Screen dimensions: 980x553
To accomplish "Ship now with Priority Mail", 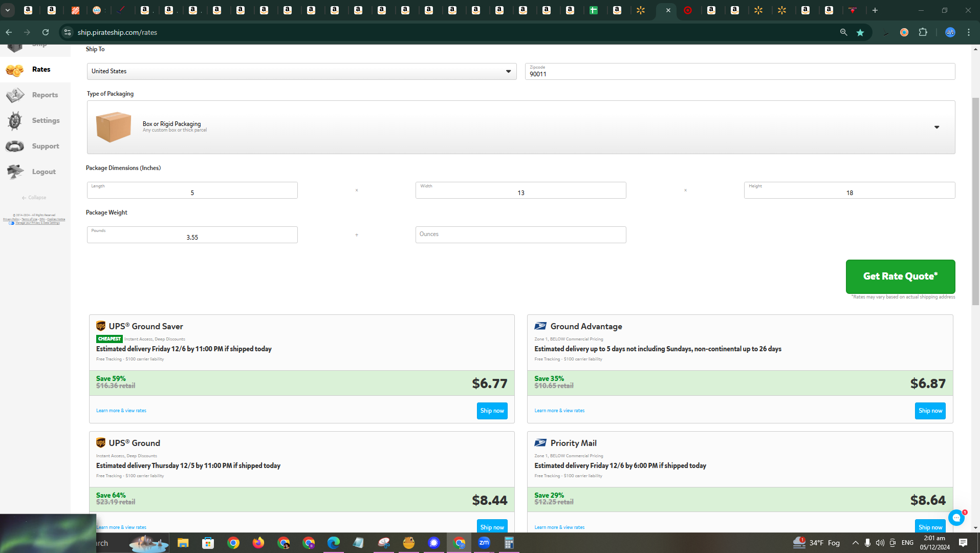I will click(930, 527).
